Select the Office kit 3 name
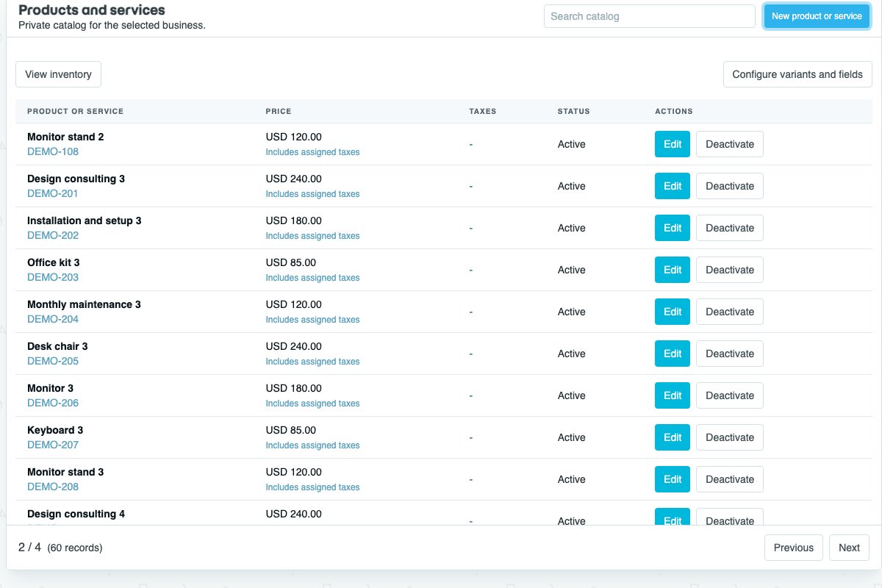This screenshot has width=882, height=588. 54,262
